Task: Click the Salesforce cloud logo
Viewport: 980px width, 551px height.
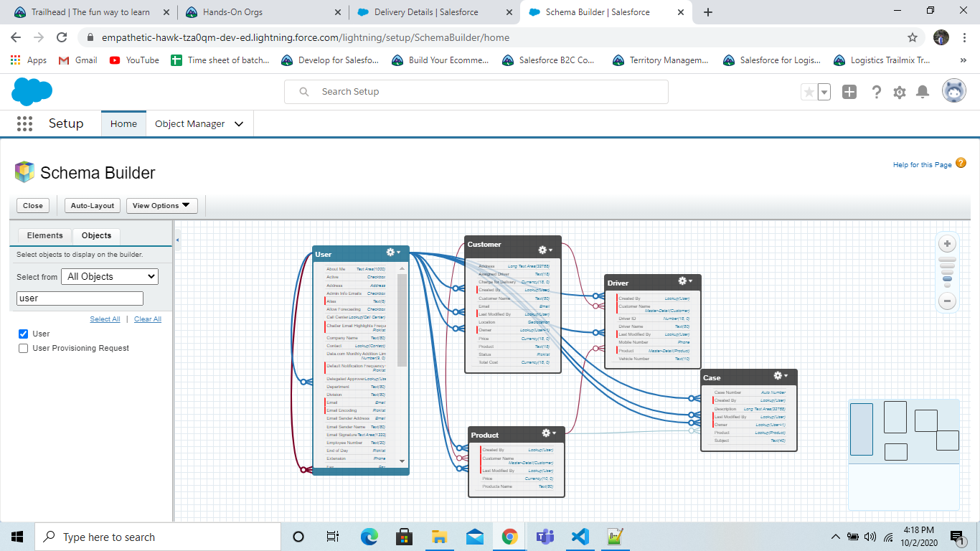Action: 32,92
